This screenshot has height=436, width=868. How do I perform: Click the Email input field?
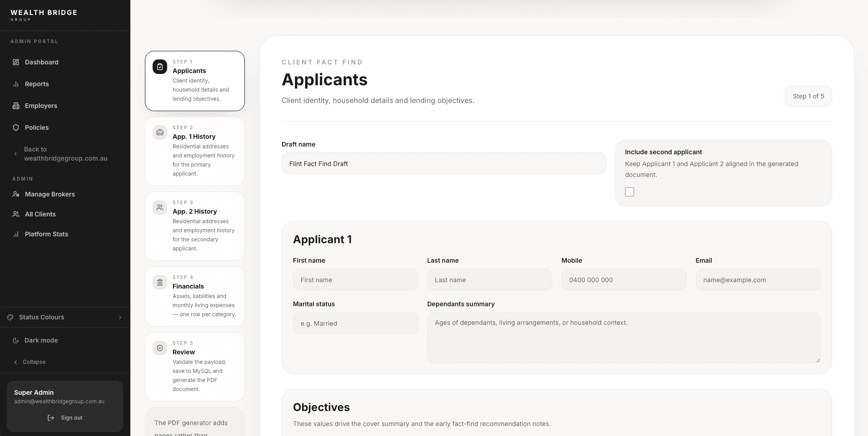point(758,279)
